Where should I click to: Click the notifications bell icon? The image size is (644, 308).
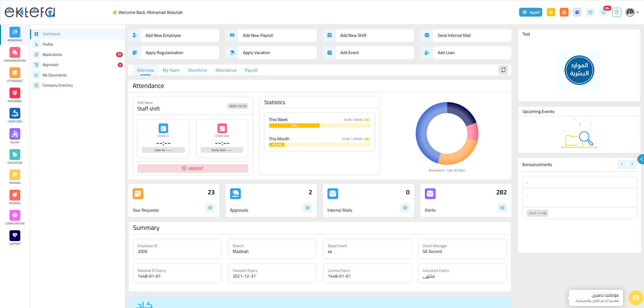[x=603, y=13]
